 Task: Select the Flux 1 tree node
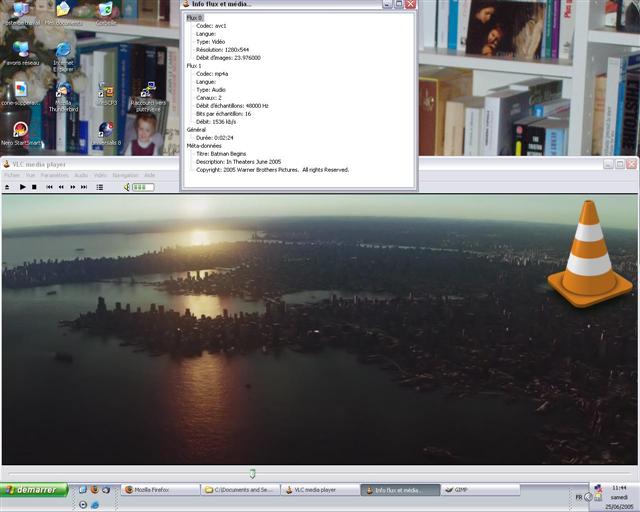tap(194, 66)
